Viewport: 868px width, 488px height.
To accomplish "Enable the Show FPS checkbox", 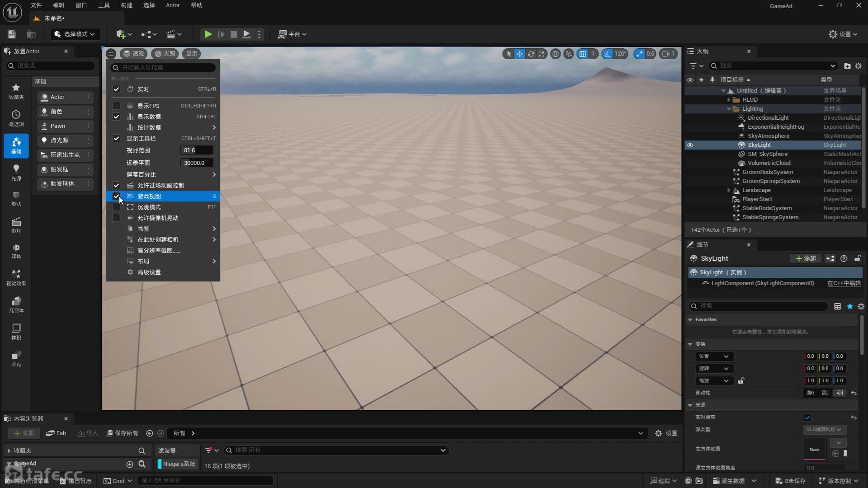I will 116,106.
